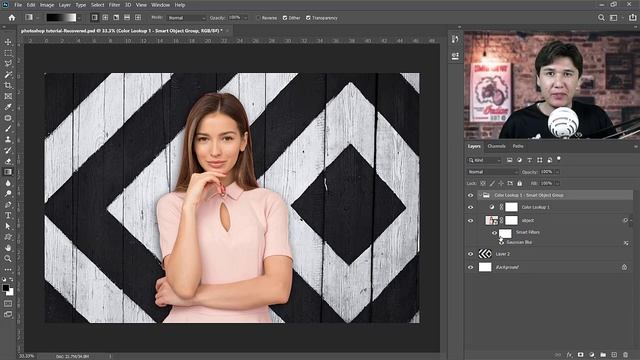This screenshot has height=360, width=640.
Task: Open the layer filter Kind dropdown
Action: pyautogui.click(x=484, y=160)
